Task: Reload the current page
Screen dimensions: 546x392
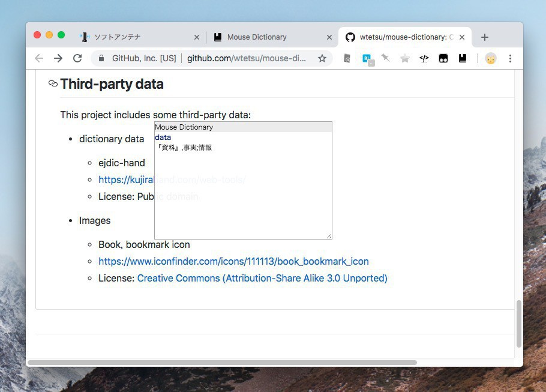Action: click(77, 58)
